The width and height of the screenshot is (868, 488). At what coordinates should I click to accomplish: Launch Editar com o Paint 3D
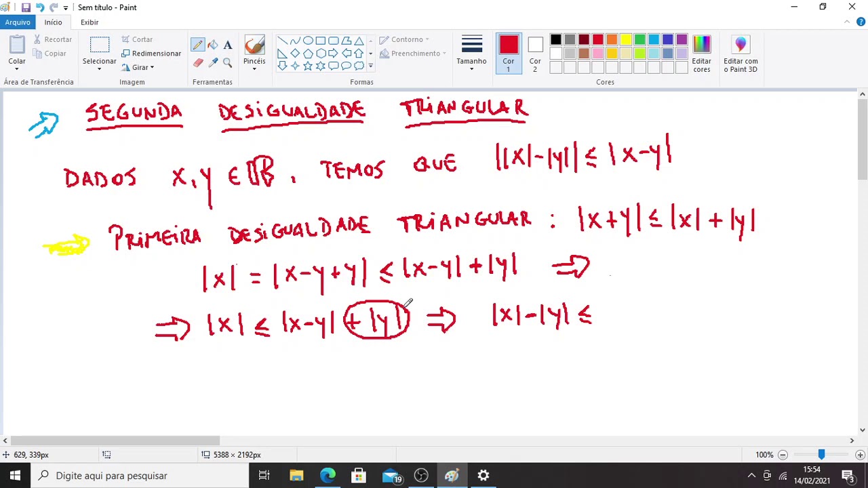[741, 54]
